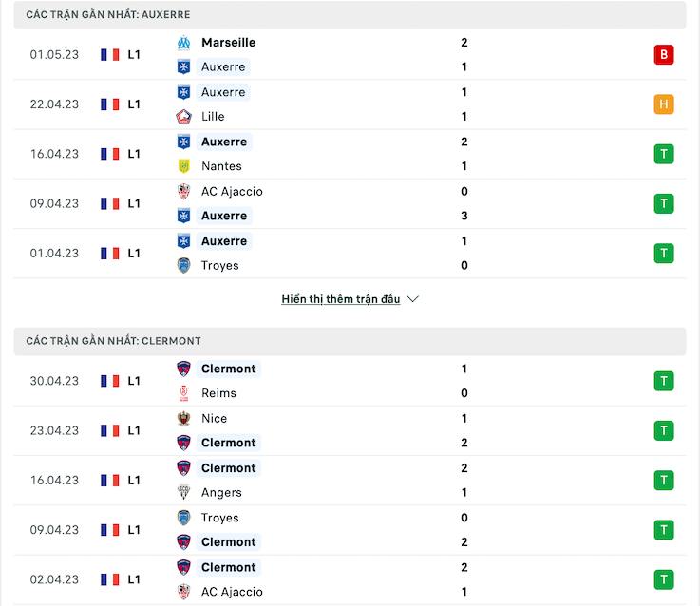This screenshot has height=606, width=700.
Task: Open Các trận gần nhất: Clermont header
Action: (x=350, y=341)
